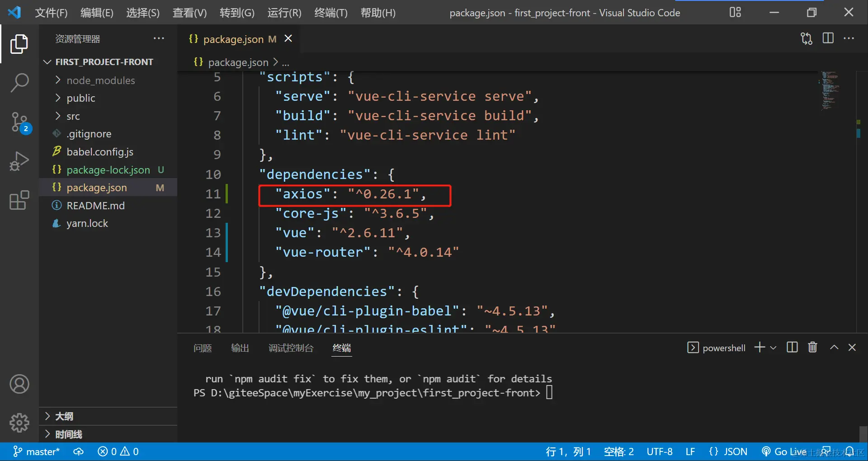
Task: Click cursor position 行 1, 列 1
Action: pos(568,452)
